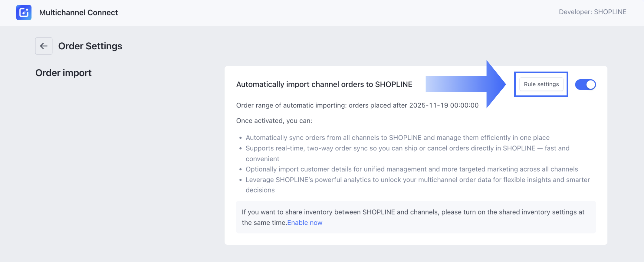The image size is (644, 262).
Task: Click the blue highlight frame around Rule settings
Action: click(x=541, y=73)
